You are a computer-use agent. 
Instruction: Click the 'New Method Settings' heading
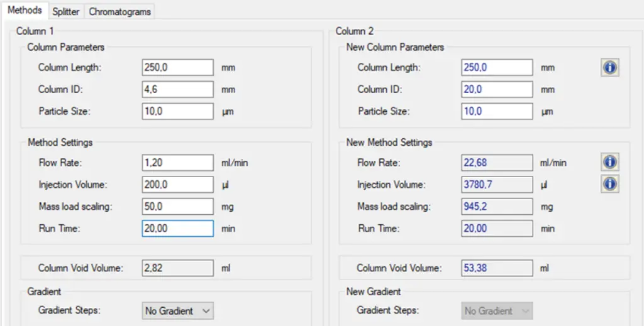click(389, 143)
